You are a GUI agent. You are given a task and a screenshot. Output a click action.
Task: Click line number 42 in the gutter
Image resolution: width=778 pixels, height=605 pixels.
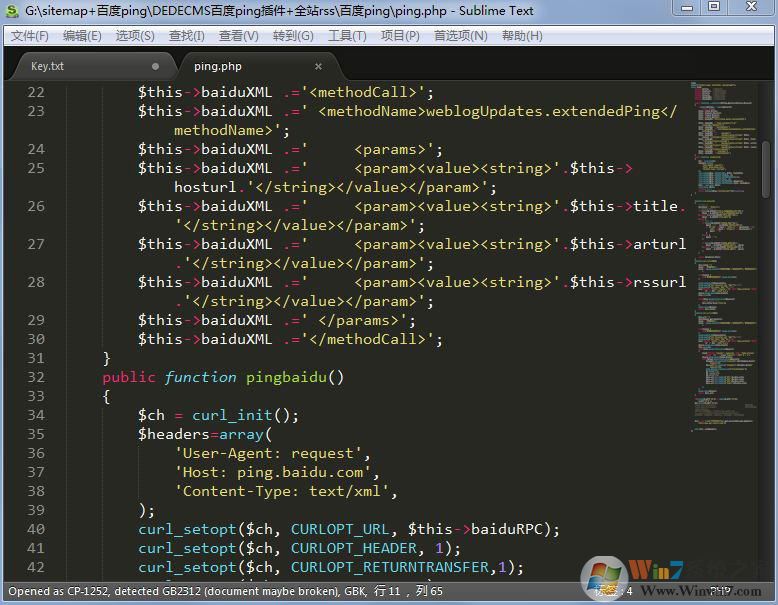click(36, 567)
